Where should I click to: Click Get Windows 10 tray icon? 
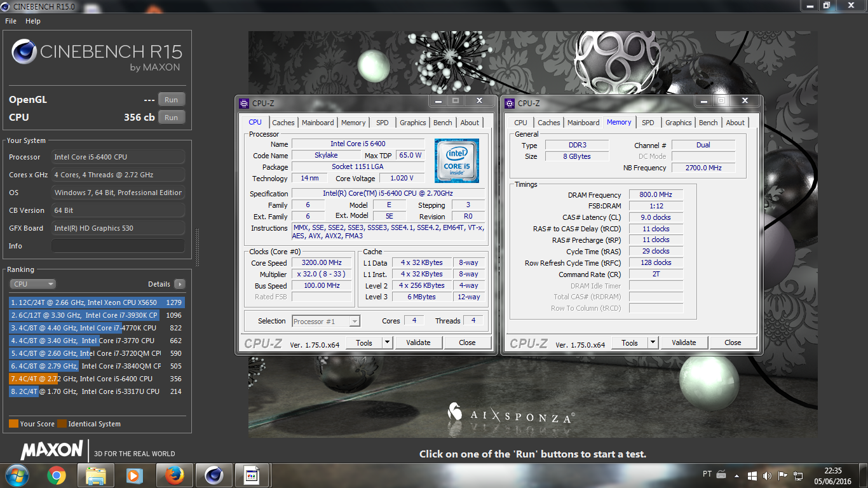click(752, 475)
